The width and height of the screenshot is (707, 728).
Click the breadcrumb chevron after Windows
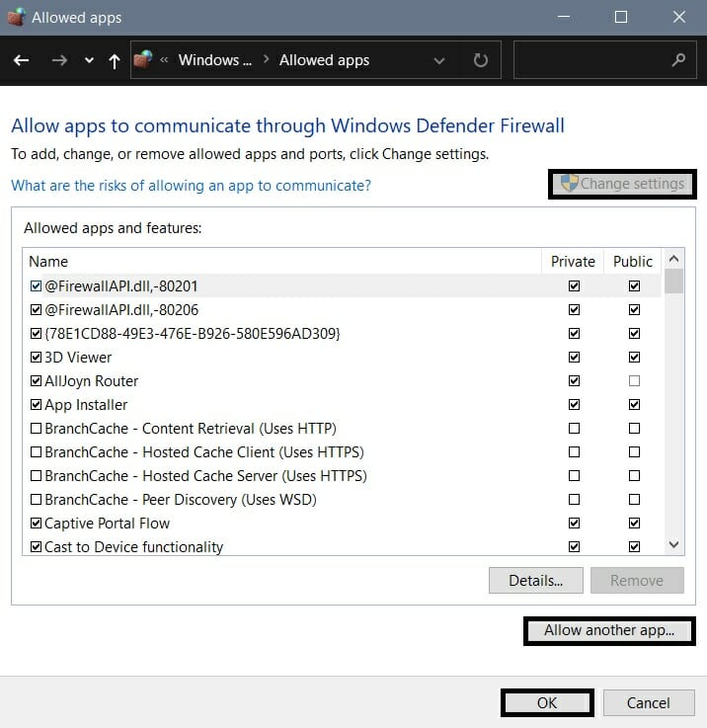[x=265, y=60]
